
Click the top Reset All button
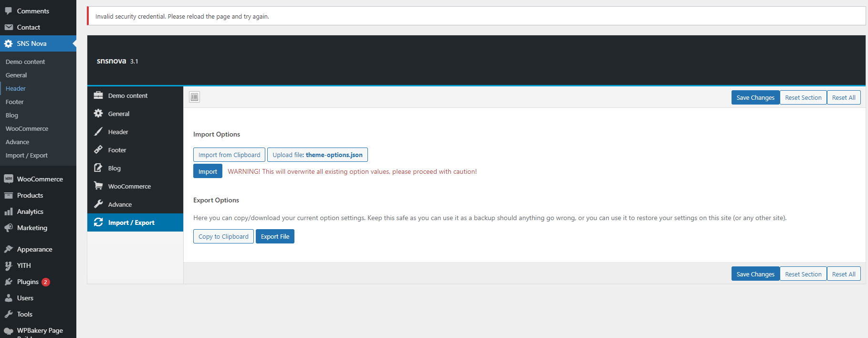[844, 97]
